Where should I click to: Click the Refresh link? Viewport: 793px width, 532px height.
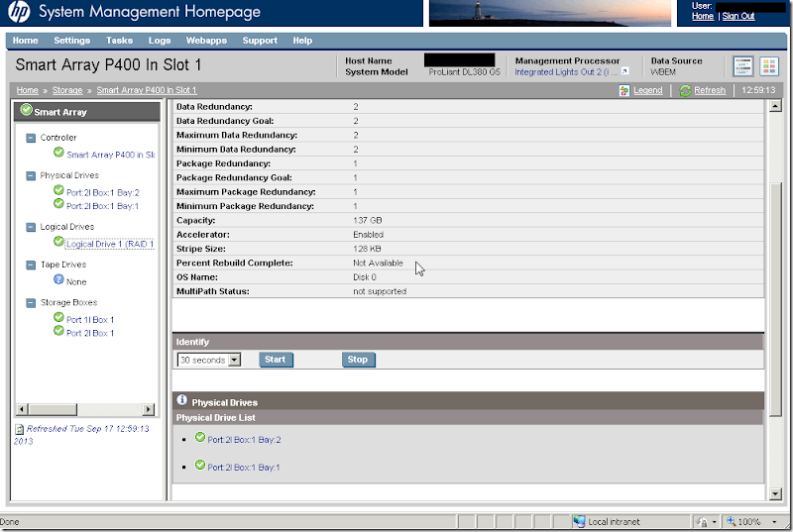[x=710, y=90]
